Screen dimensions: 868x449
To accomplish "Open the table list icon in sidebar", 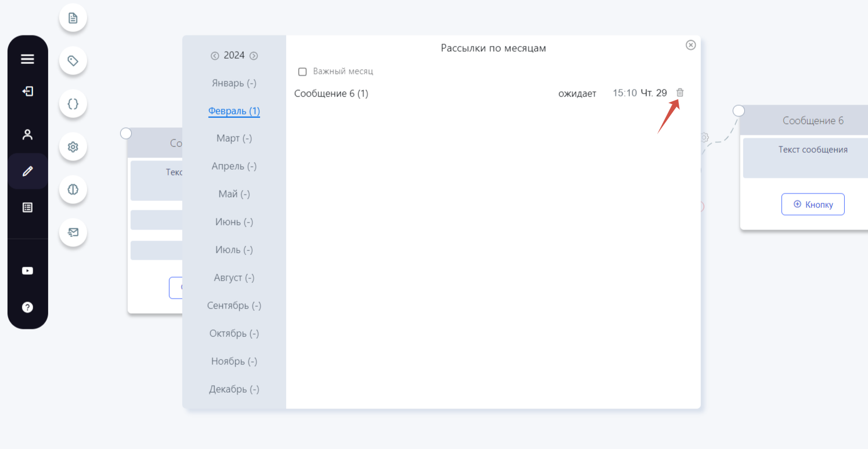I will click(27, 207).
